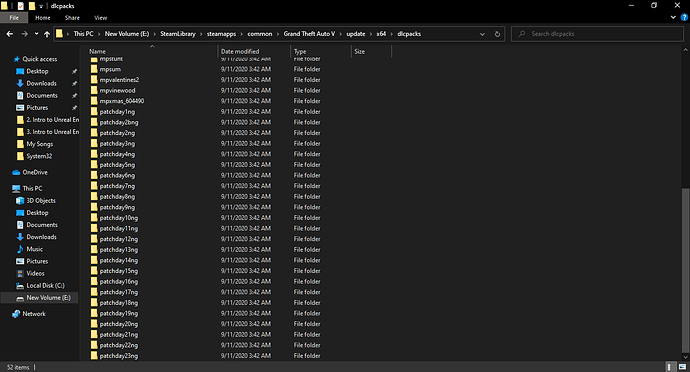690x372 pixels.
Task: Select Network in navigation pane
Action: point(34,314)
